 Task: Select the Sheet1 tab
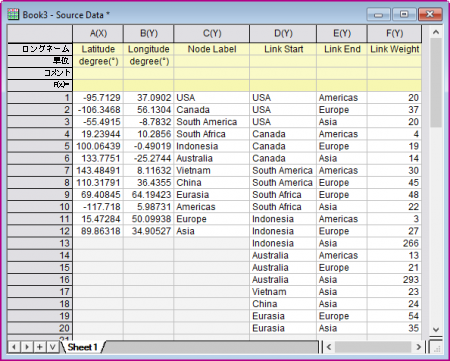[x=82, y=347]
